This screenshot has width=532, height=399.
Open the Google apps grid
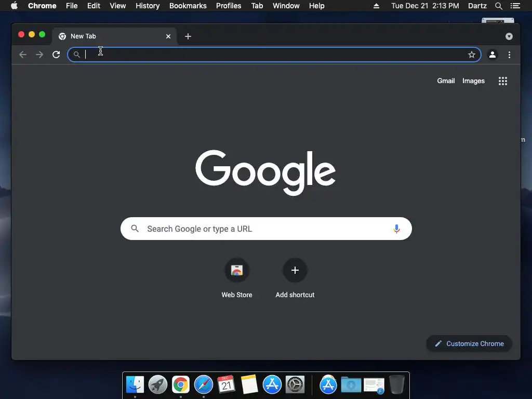(x=503, y=81)
